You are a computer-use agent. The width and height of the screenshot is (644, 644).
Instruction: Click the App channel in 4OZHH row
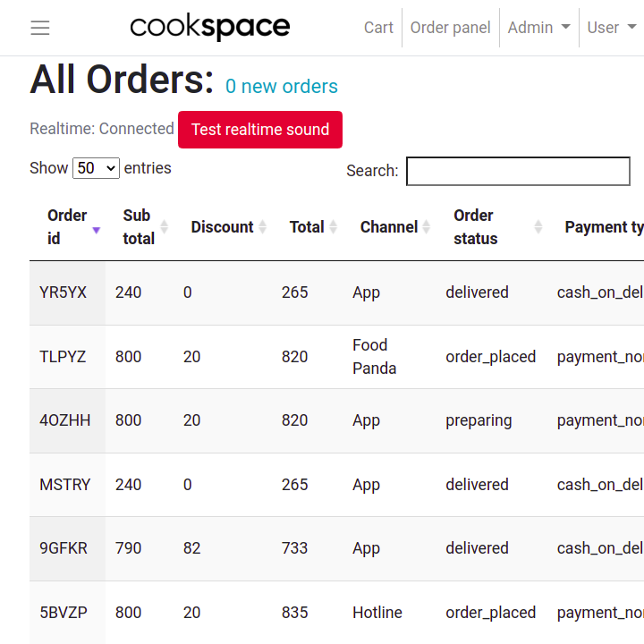point(366,420)
